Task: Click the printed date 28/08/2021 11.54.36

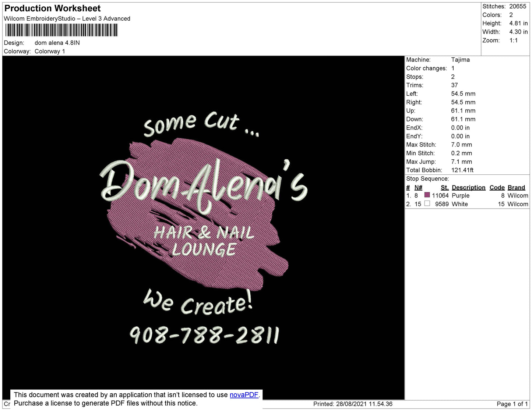Action: (364, 404)
